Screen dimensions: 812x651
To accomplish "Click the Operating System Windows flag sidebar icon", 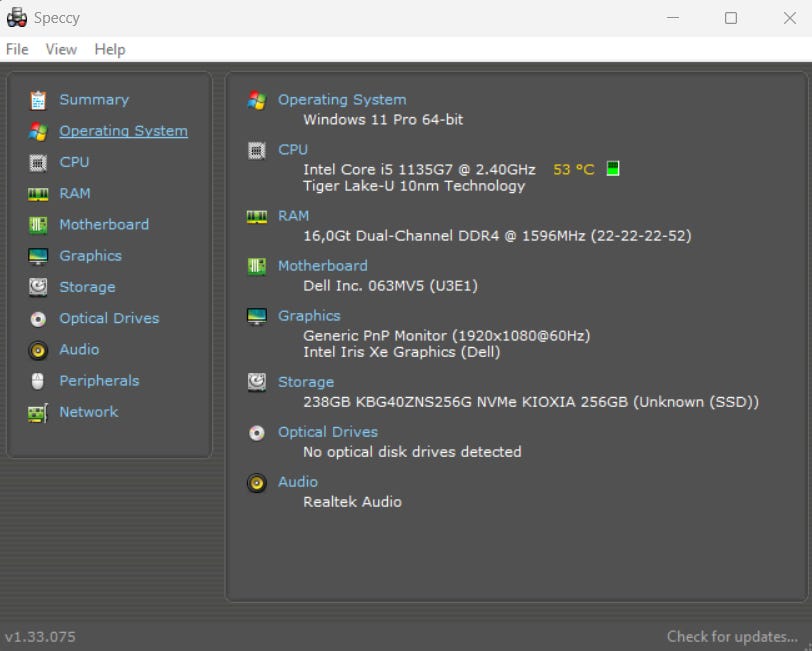I will (x=38, y=132).
